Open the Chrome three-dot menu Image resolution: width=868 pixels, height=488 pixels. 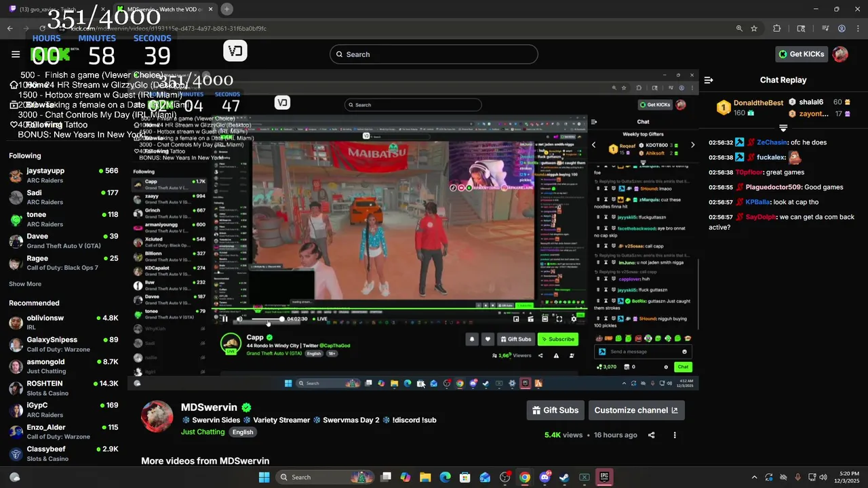tap(858, 28)
